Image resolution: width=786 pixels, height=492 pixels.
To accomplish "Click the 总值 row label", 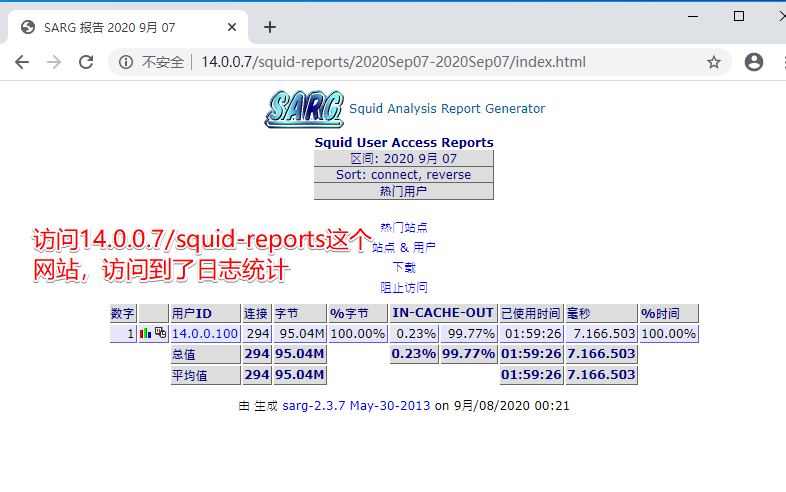I will click(x=206, y=355).
